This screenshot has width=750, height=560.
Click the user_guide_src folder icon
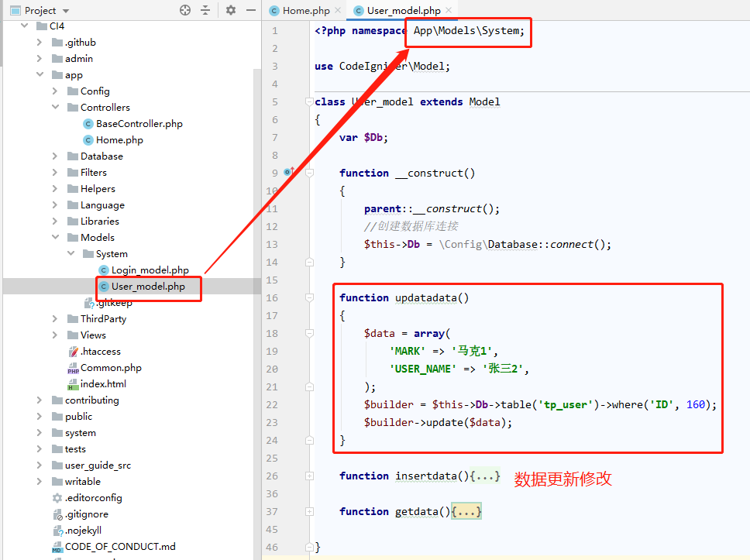tap(57, 466)
